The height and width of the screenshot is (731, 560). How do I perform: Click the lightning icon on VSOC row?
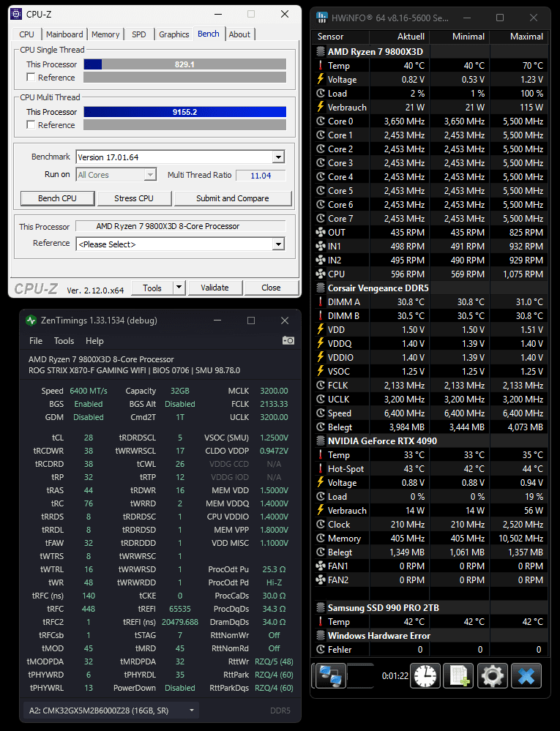[321, 371]
